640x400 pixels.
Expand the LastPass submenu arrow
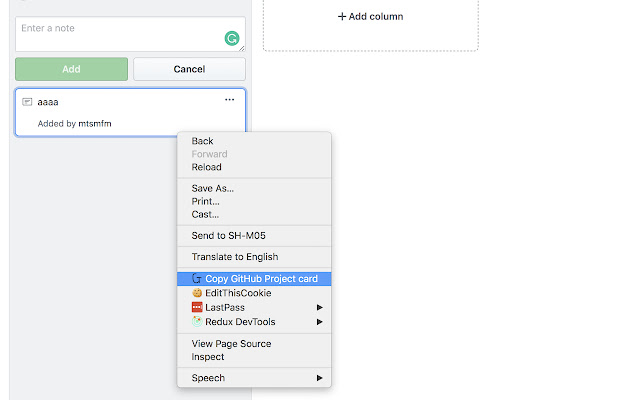tap(320, 307)
